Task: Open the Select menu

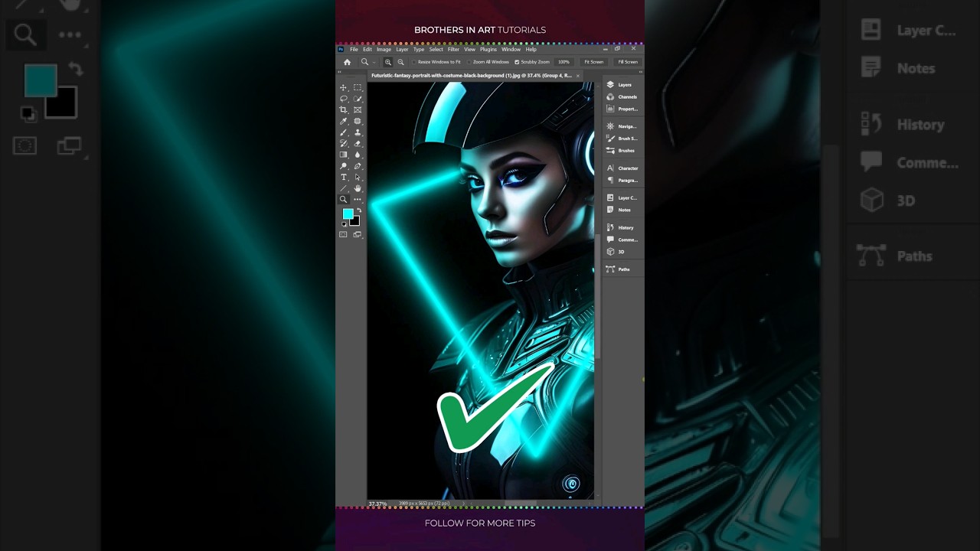Action: (436, 49)
